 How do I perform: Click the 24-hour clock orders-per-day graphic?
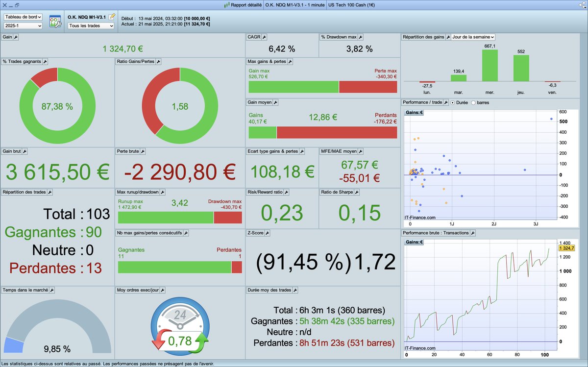click(180, 325)
